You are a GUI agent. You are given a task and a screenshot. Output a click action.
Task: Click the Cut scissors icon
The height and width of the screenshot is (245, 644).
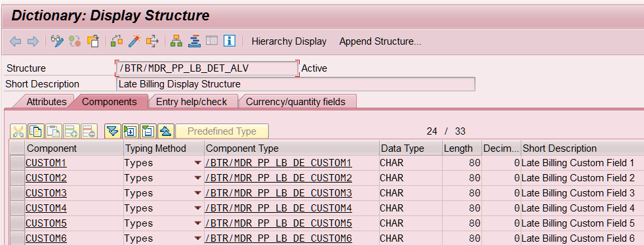[18, 131]
